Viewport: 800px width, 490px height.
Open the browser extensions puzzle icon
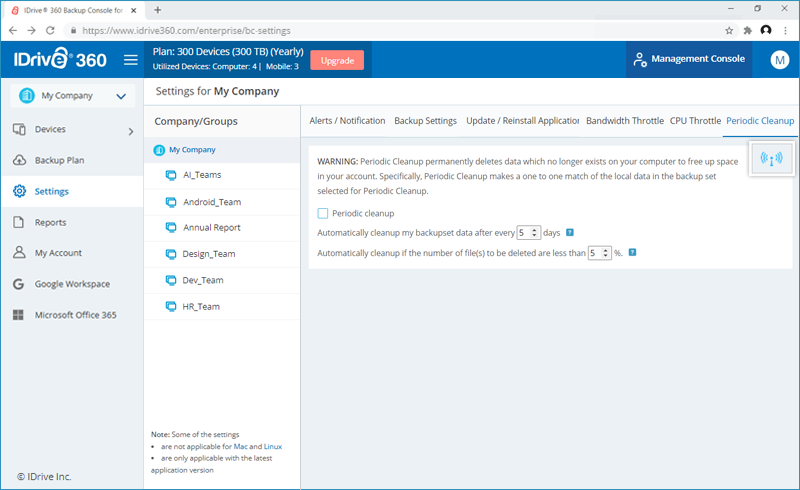747,31
